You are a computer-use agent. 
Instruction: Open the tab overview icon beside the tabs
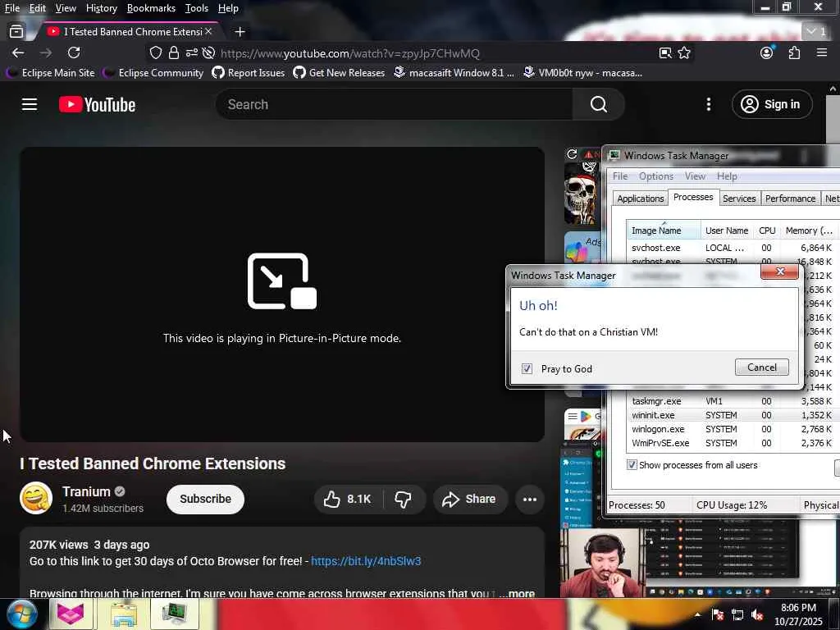pyautogui.click(x=16, y=32)
